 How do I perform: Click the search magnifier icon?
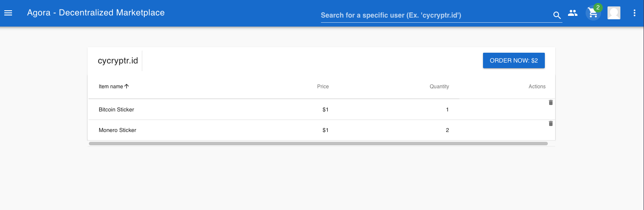[557, 15]
